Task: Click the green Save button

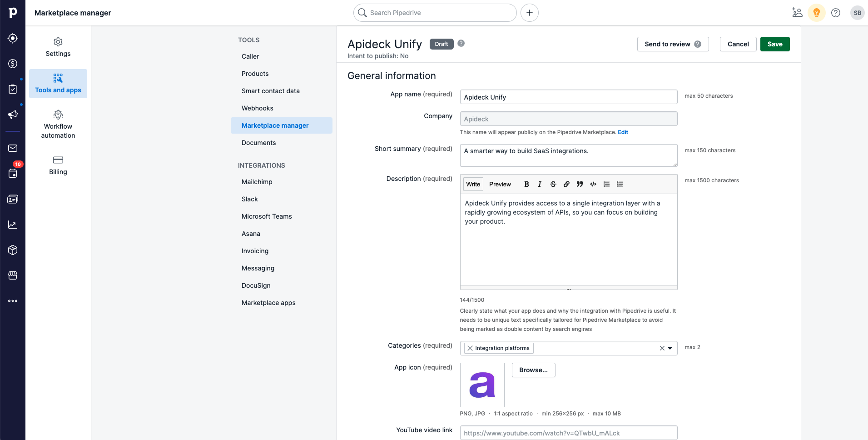Action: pyautogui.click(x=775, y=44)
